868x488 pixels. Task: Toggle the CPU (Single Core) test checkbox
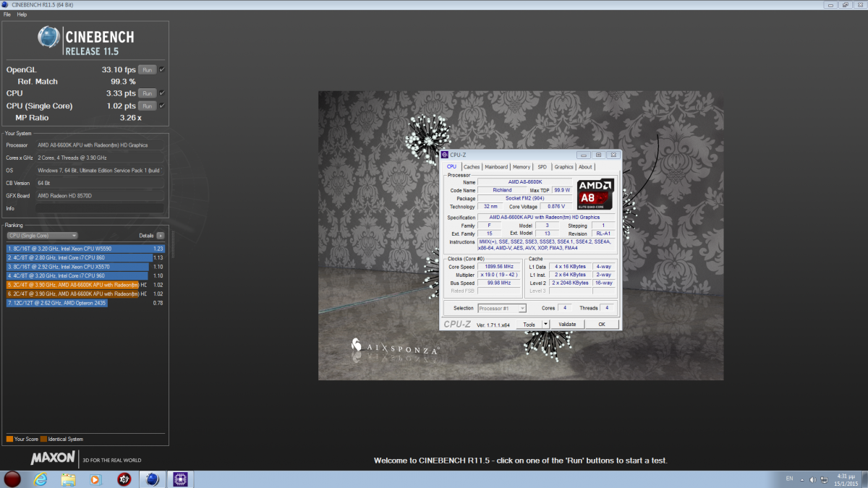pyautogui.click(x=162, y=106)
